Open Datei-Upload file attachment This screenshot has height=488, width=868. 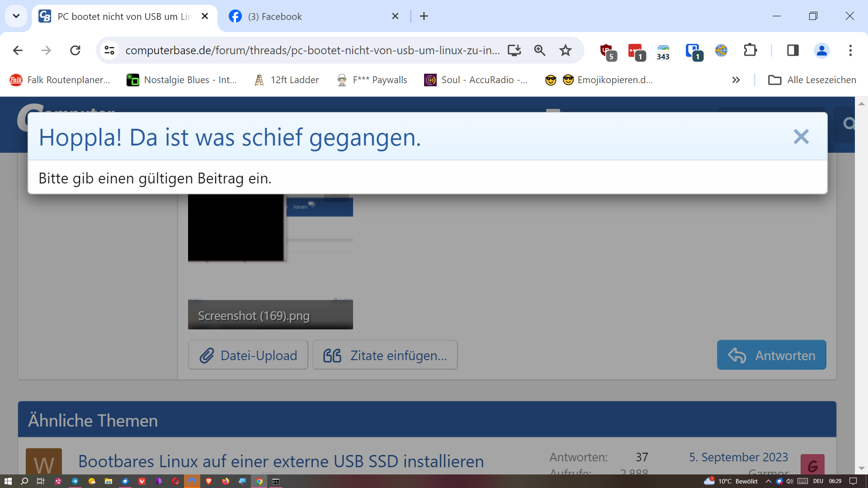tap(248, 355)
